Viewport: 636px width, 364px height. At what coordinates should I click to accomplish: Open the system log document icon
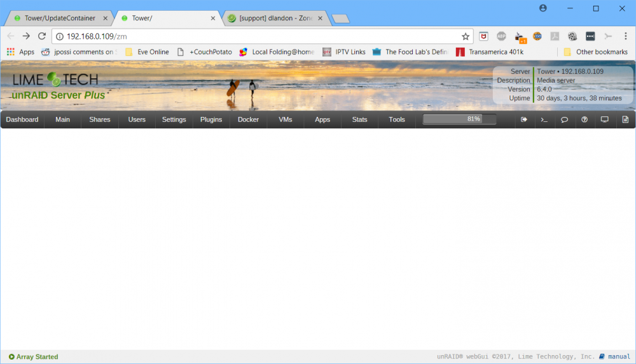point(625,119)
